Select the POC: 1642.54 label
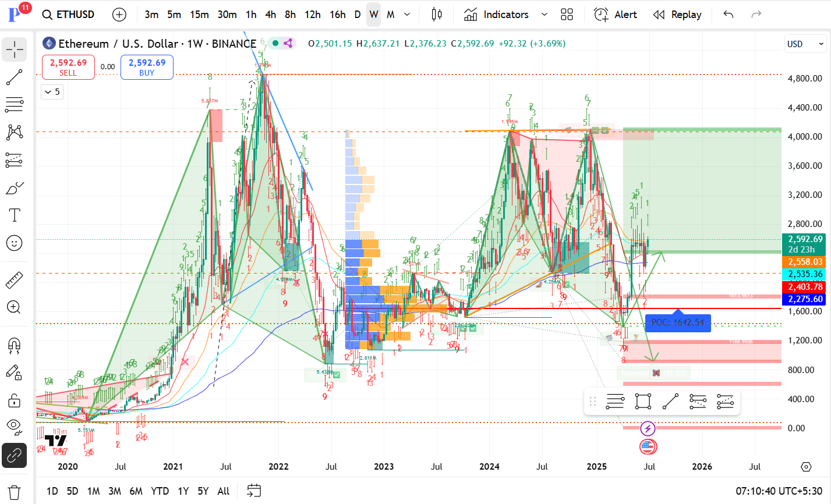 678,322
